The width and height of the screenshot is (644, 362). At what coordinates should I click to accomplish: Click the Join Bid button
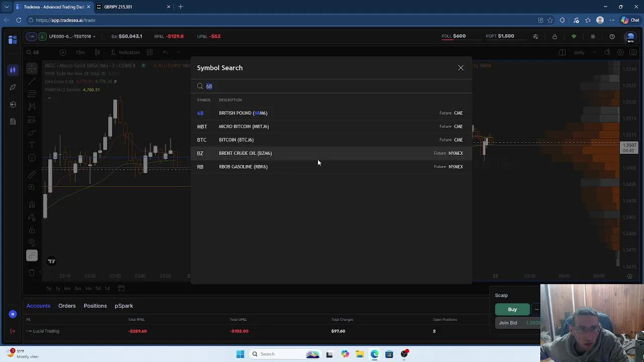pyautogui.click(x=518, y=323)
